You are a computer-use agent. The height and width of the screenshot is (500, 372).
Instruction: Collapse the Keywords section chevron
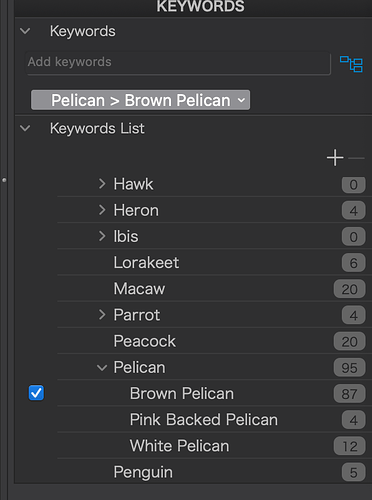click(25, 31)
